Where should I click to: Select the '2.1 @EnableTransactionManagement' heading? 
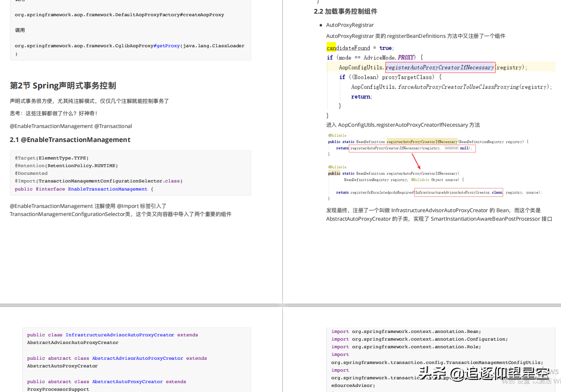70,140
